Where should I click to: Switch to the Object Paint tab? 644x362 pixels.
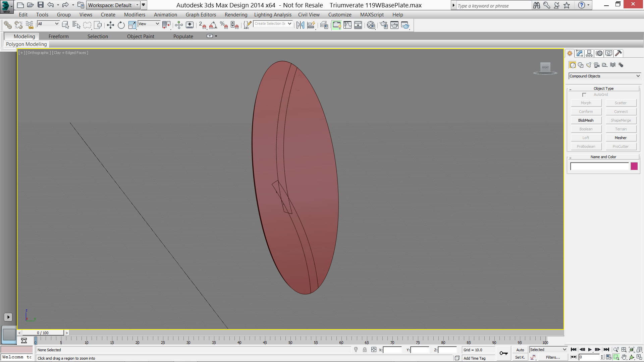tap(141, 37)
